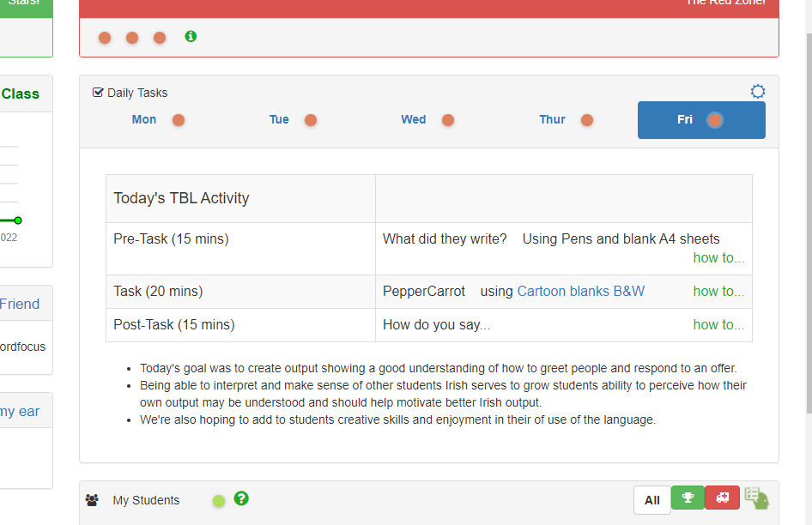The image size is (812, 525).
Task: Show trophy students filter
Action: 687,498
